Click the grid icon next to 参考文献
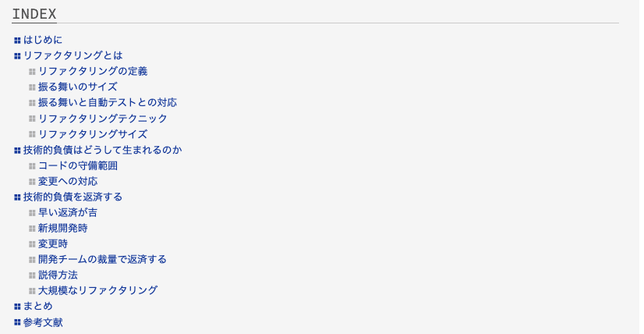Image resolution: width=644 pixels, height=334 pixels. point(17,322)
